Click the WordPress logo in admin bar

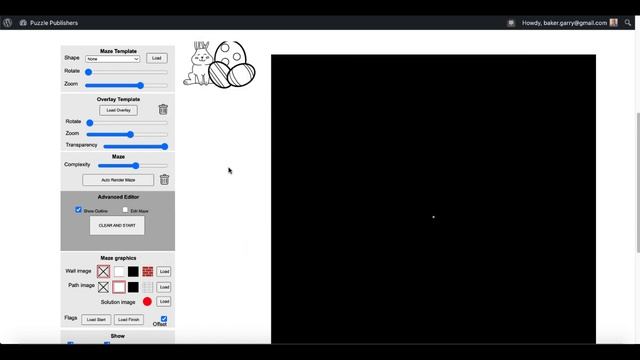(7, 23)
